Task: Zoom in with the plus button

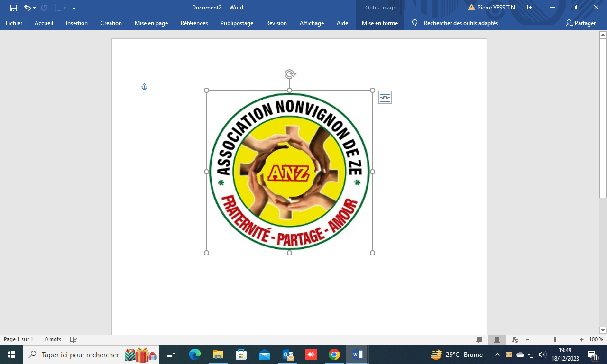Action: 582,339
